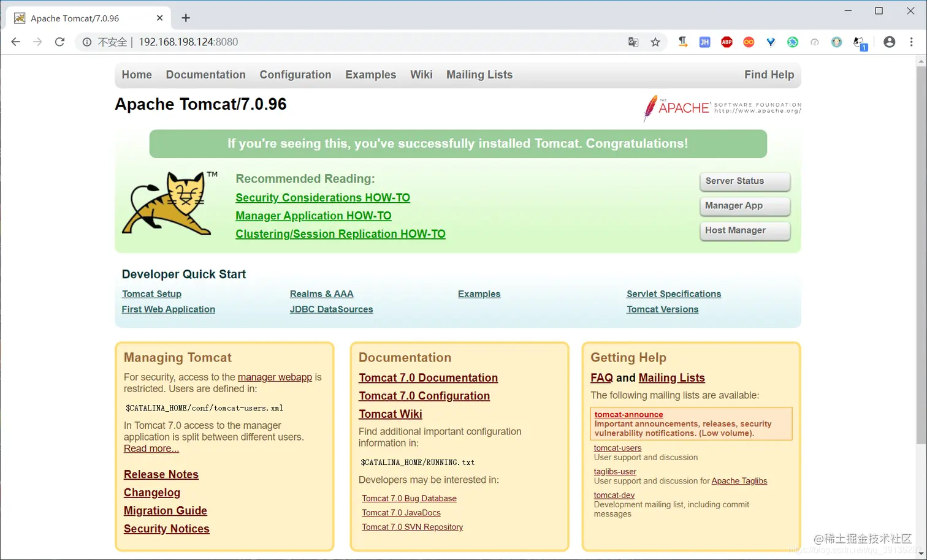Open the First Web Application link
Image resolution: width=927 pixels, height=560 pixels.
point(168,309)
